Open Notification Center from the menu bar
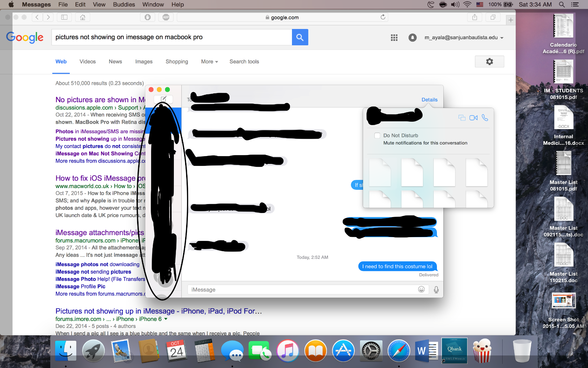Screen dimensions: 588x368 (x=575, y=4)
